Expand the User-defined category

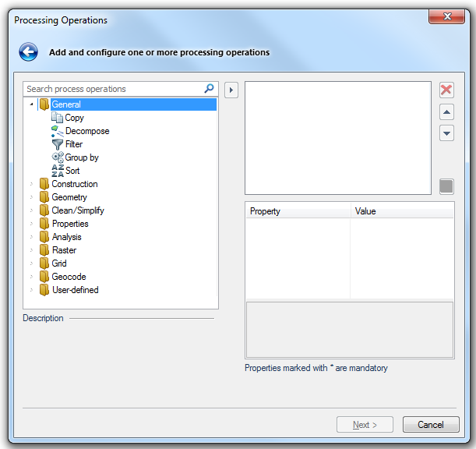[x=31, y=290]
